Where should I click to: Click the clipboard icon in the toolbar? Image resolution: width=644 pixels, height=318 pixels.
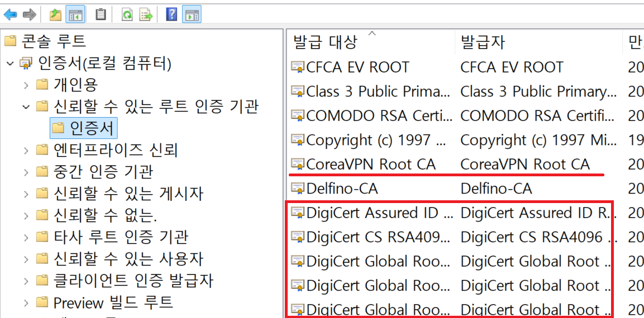pos(101,15)
